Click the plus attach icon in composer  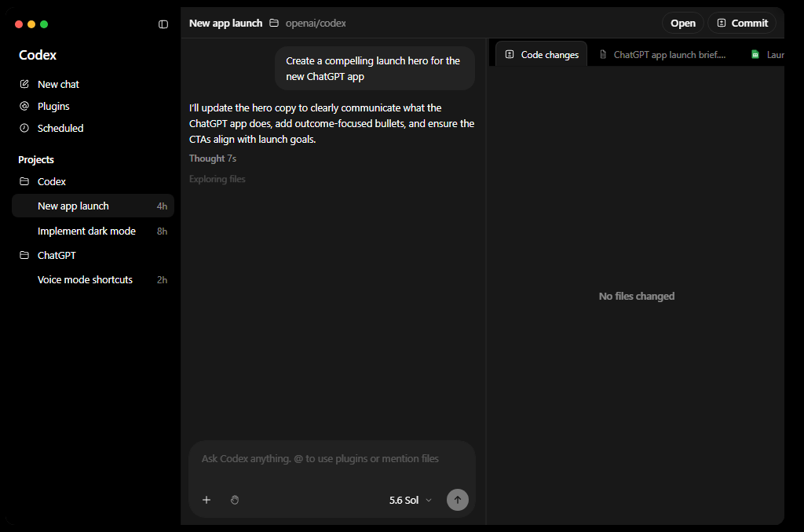coord(206,500)
